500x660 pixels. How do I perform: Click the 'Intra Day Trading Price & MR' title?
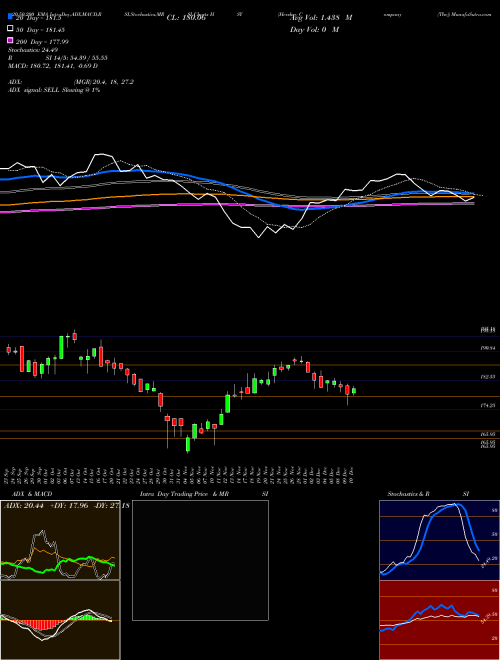click(184, 494)
